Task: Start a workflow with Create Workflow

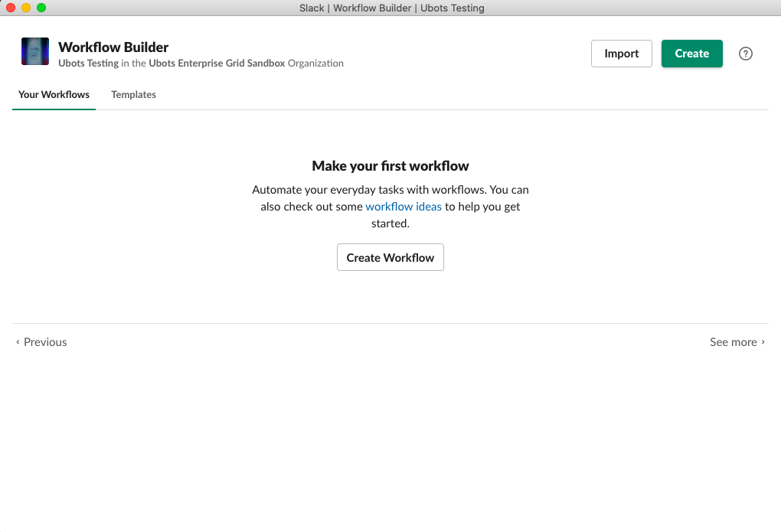Action: 390,257
